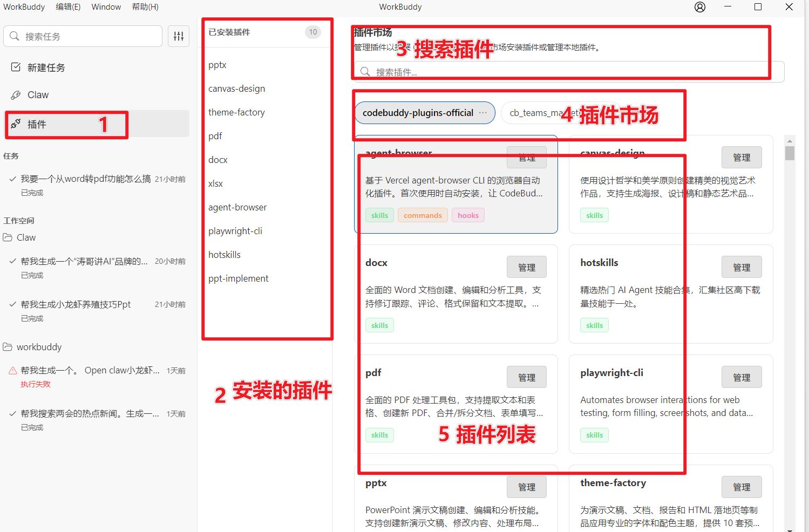Screen dimensions: 809x532
Task: Open the hotskills plugin card title
Action: (599, 263)
